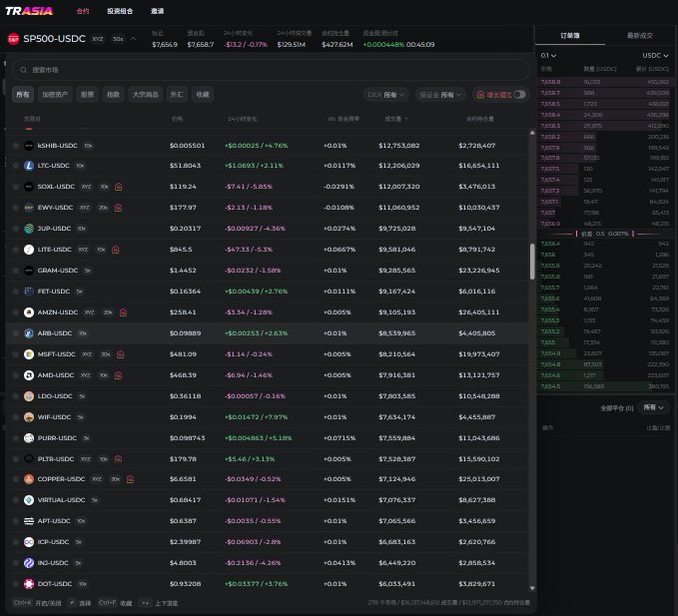Click the red growth-mode badge on AMZN-USDC
Viewport: 678px width, 616px height.
123,313
